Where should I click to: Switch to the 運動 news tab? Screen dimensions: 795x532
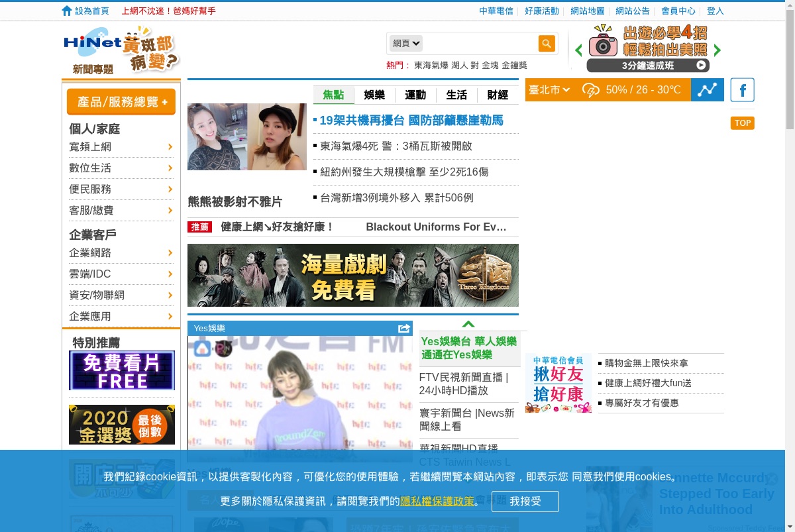415,95
